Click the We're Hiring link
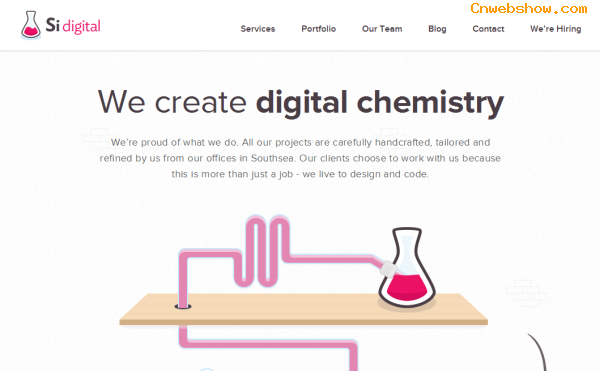This screenshot has height=371, width=600. 555,29
